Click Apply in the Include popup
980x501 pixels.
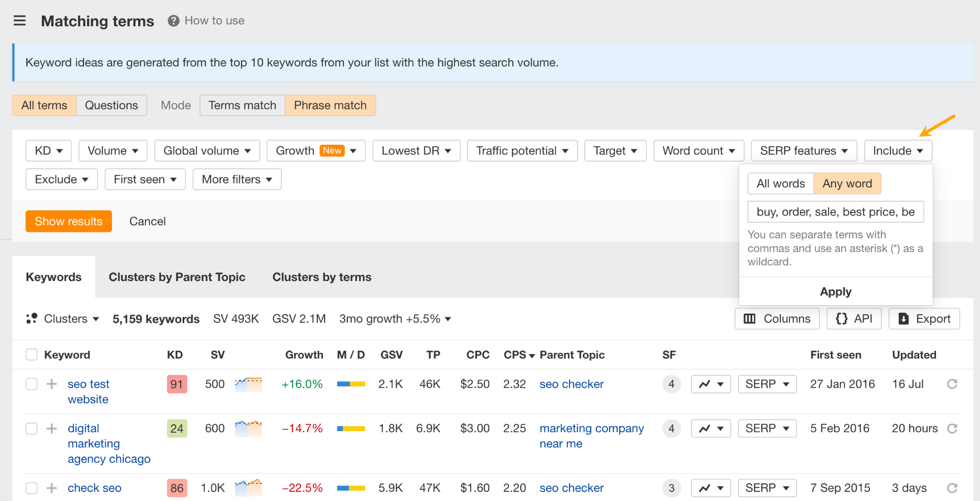click(835, 292)
